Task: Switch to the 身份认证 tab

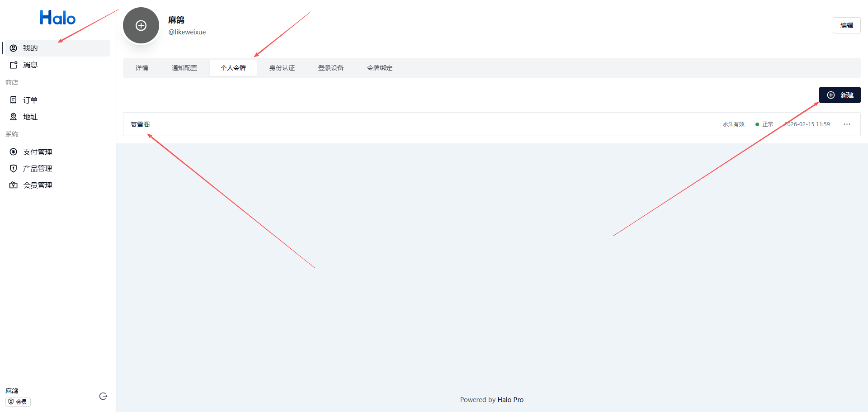Action: [282, 68]
